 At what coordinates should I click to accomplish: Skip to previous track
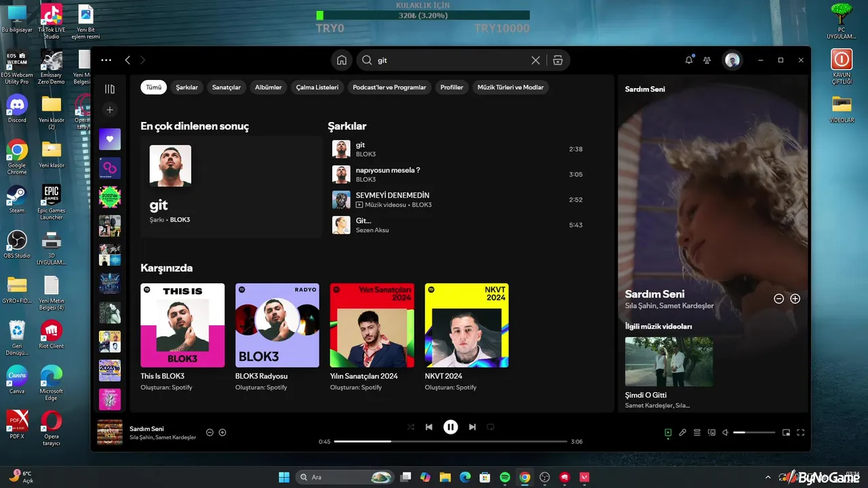click(x=429, y=427)
